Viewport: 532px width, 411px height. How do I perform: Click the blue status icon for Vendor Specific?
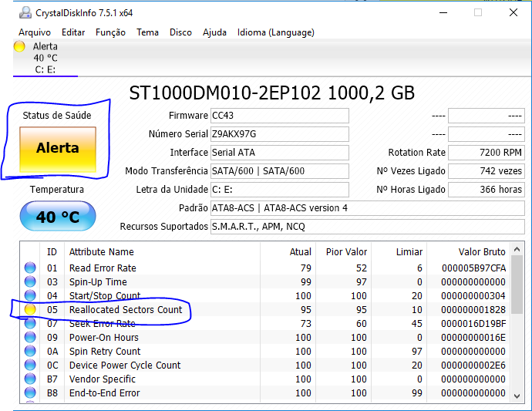point(30,379)
